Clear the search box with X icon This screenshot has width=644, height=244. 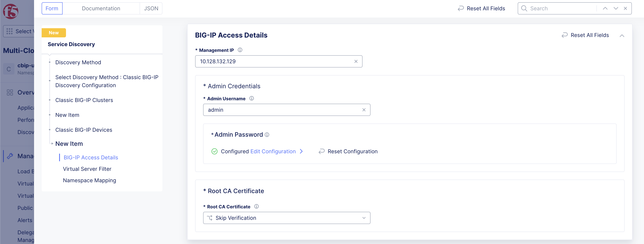[625, 9]
